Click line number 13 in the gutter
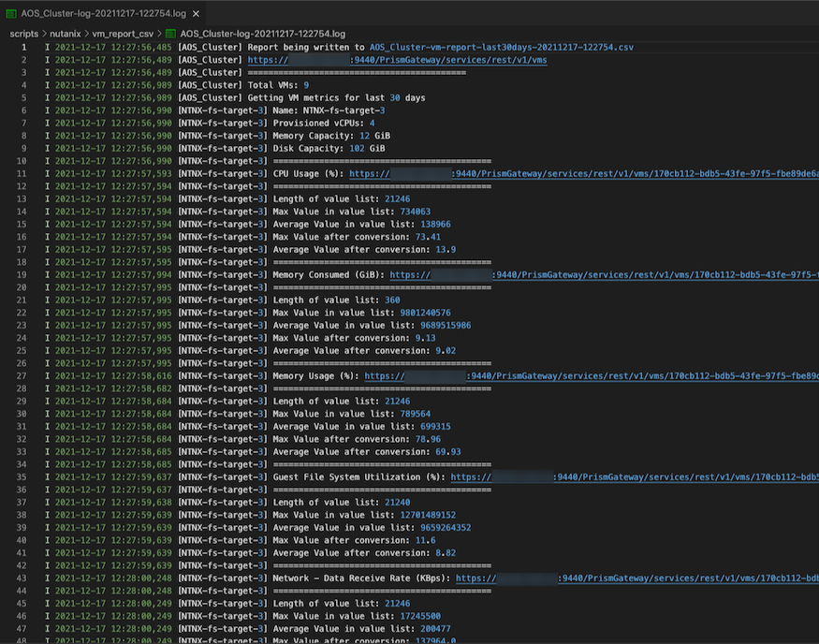The width and height of the screenshot is (819, 644). click(x=21, y=199)
